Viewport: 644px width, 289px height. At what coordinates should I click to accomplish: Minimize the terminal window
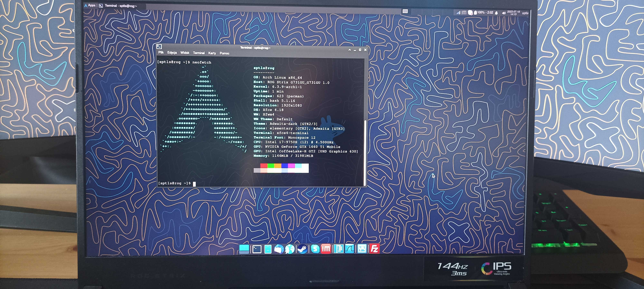pyautogui.click(x=355, y=50)
